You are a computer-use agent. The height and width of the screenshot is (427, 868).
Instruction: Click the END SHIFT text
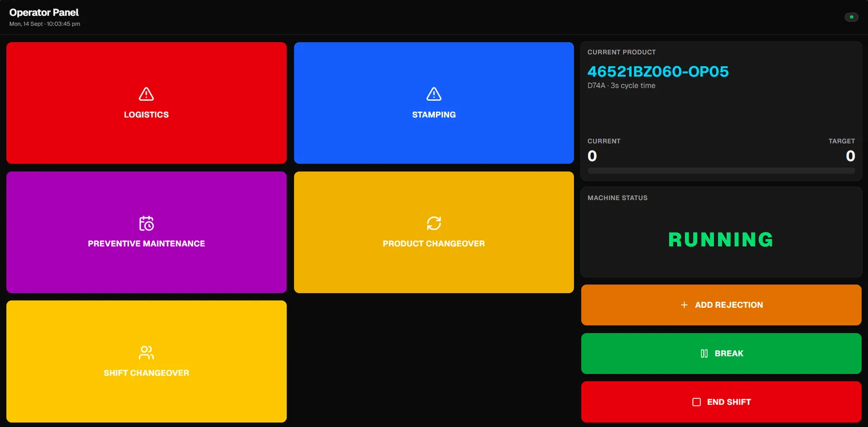tap(729, 402)
